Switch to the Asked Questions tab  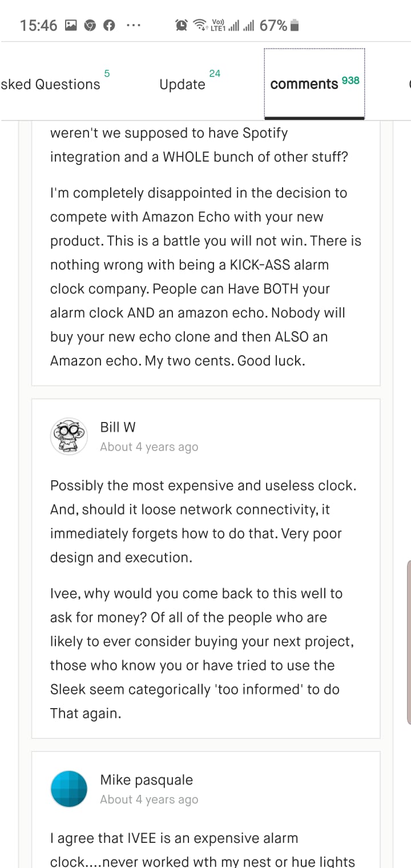pyautogui.click(x=50, y=85)
